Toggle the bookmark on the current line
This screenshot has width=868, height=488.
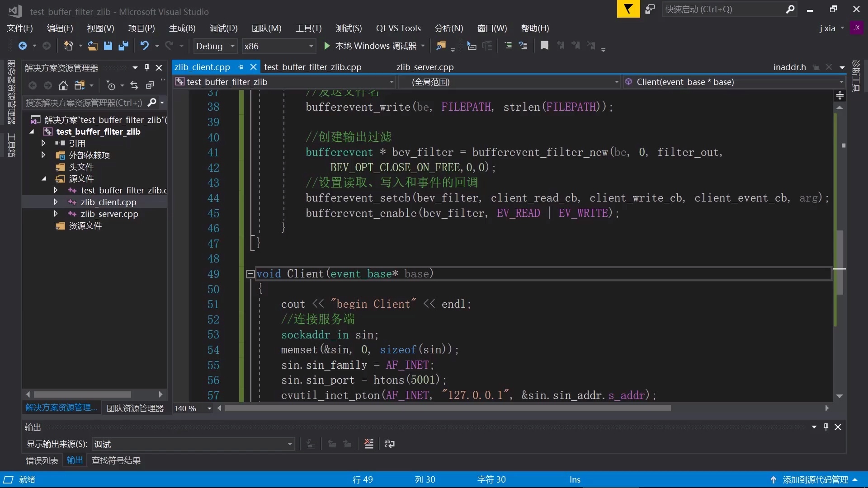click(x=544, y=46)
